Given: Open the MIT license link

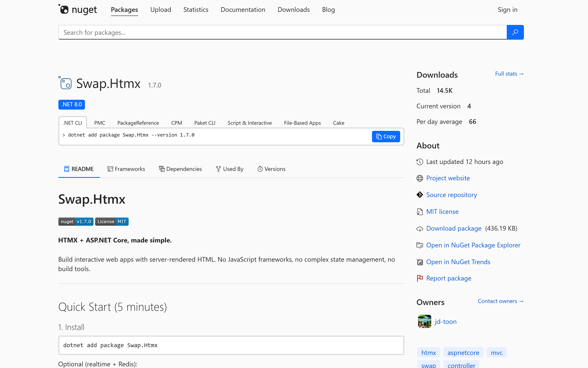Looking at the screenshot, I should (x=442, y=212).
